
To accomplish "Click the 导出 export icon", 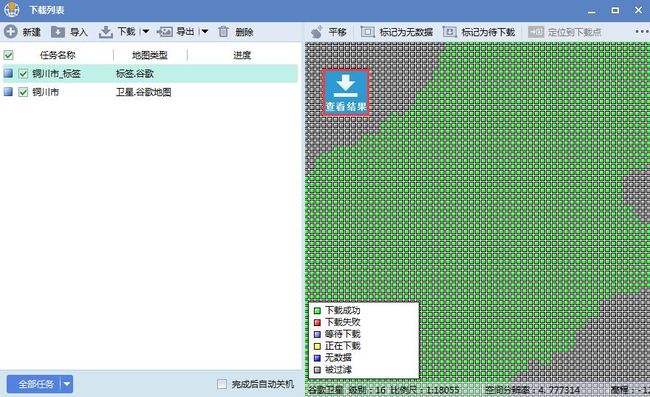I will (x=165, y=32).
